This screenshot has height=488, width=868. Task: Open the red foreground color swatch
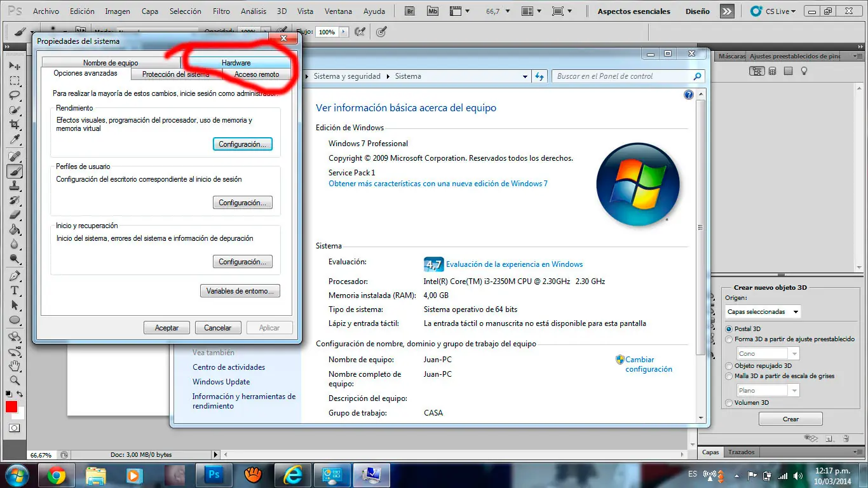(x=11, y=407)
